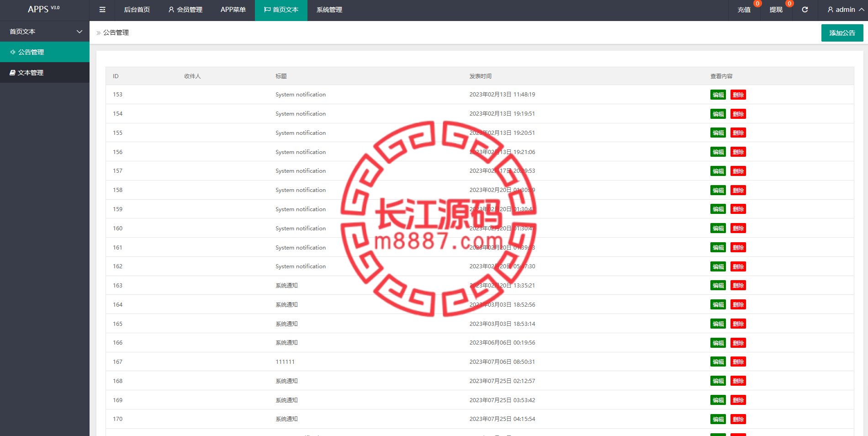Click the 充值 notification link
Image resolution: width=868 pixels, height=436 pixels.
pos(744,10)
